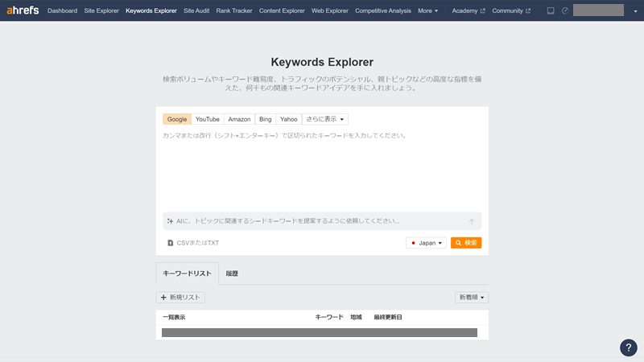Open the Academy external link
644x362 pixels.
[469, 10]
